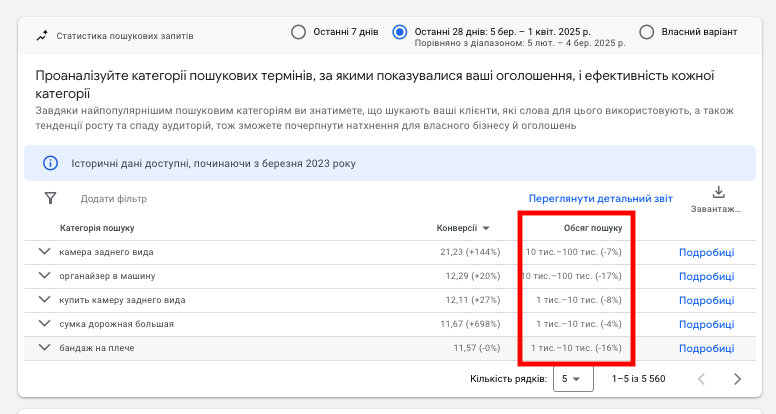Expand the бандаж на плече row

tap(45, 347)
